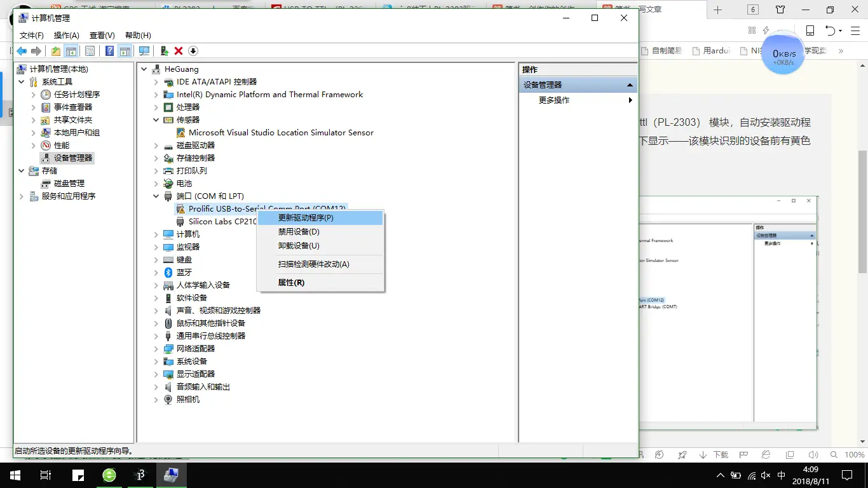868x488 pixels.
Task: Click the black down-arrow disable device icon
Action: [193, 51]
